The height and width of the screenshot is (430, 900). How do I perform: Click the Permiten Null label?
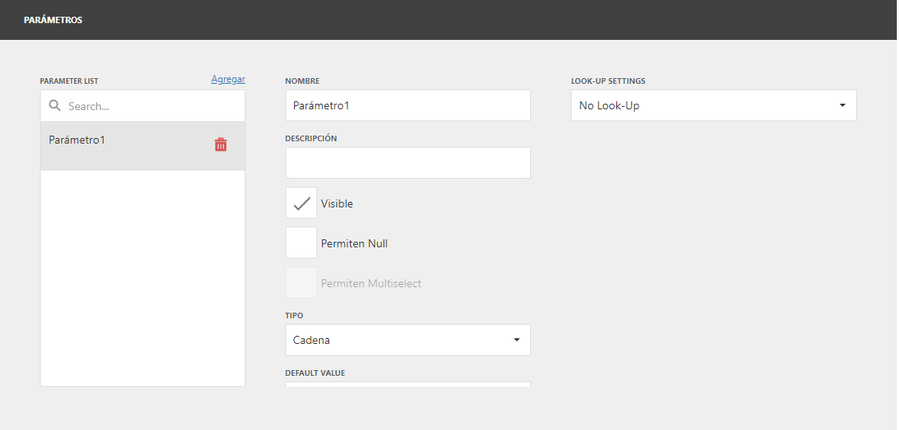click(x=354, y=243)
